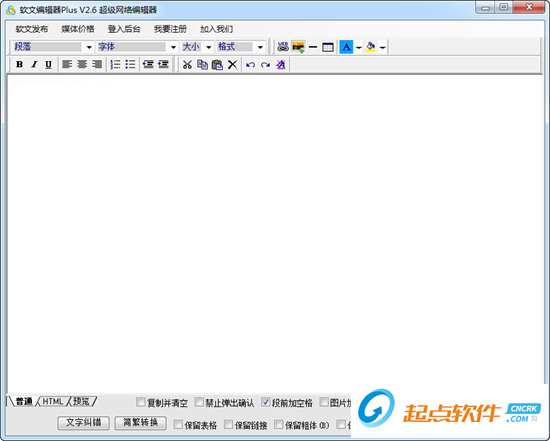Minimize the editor window
The width and height of the screenshot is (550, 441).
click(x=485, y=7)
